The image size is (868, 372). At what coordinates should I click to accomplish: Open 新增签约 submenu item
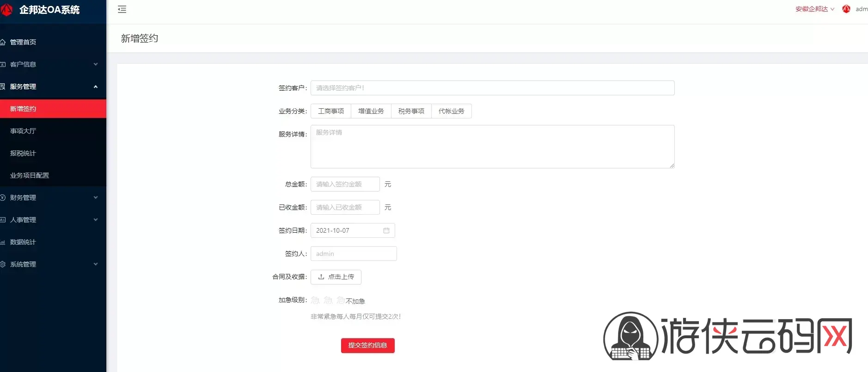pyautogui.click(x=53, y=109)
